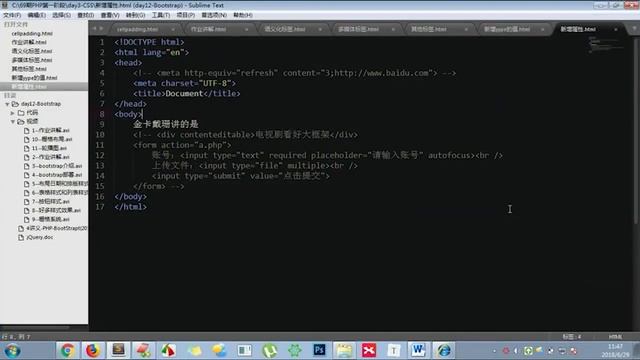640x360 pixels.
Task: Collapse the day12-Bootstrap folder
Action: [x=7, y=104]
